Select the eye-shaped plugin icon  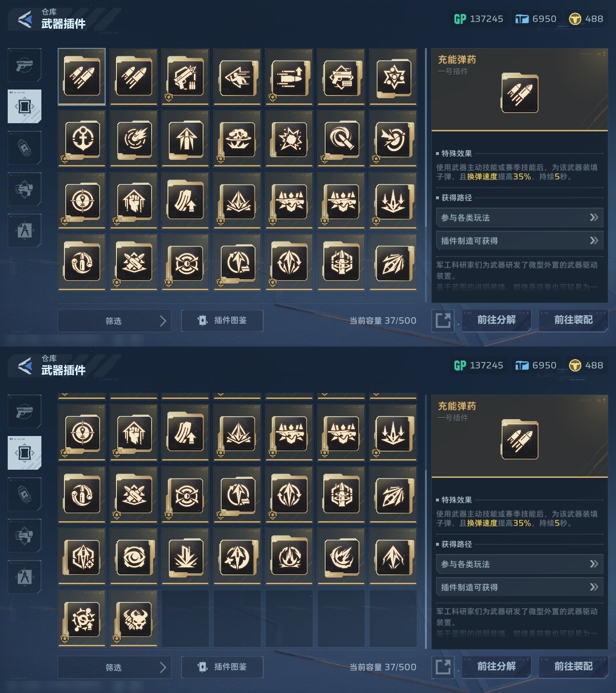[134, 556]
